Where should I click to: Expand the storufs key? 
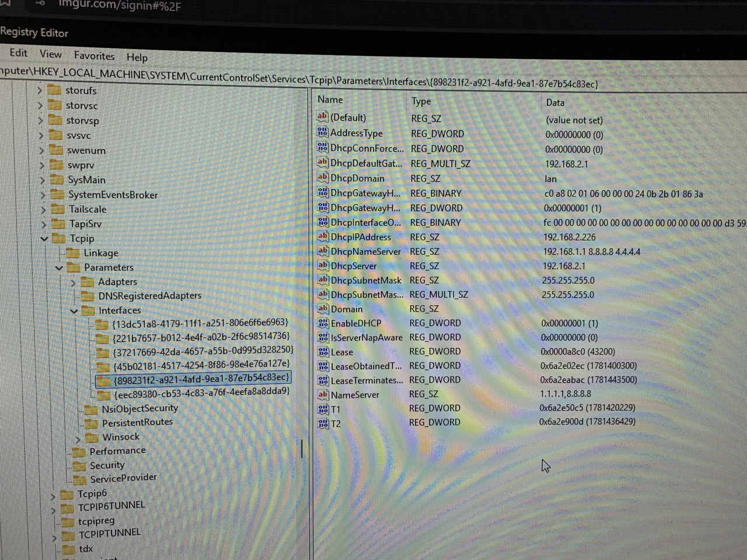tap(40, 90)
